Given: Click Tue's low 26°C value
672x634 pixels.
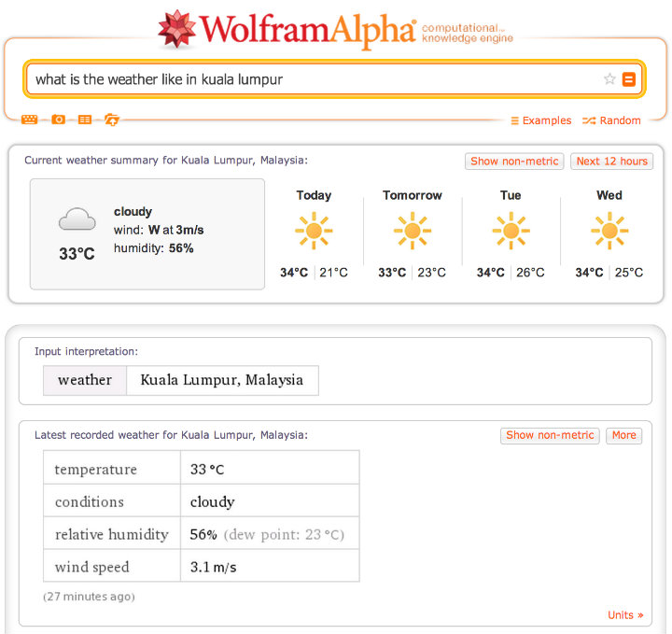Looking at the screenshot, I should (530, 273).
